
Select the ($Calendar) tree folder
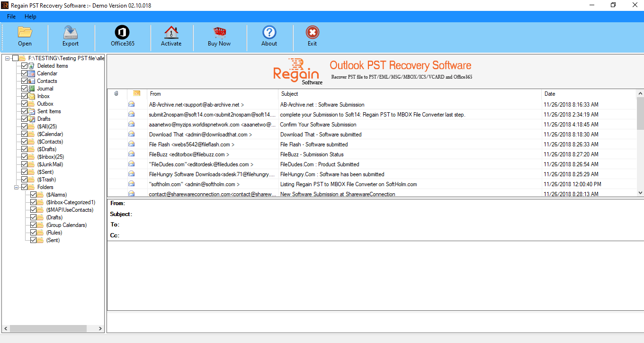coord(50,134)
